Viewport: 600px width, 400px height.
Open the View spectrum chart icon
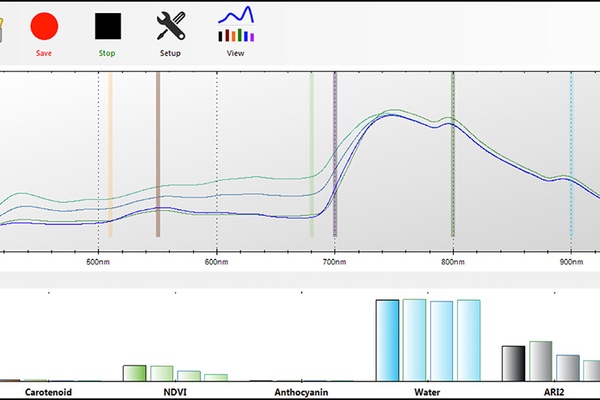[236, 26]
